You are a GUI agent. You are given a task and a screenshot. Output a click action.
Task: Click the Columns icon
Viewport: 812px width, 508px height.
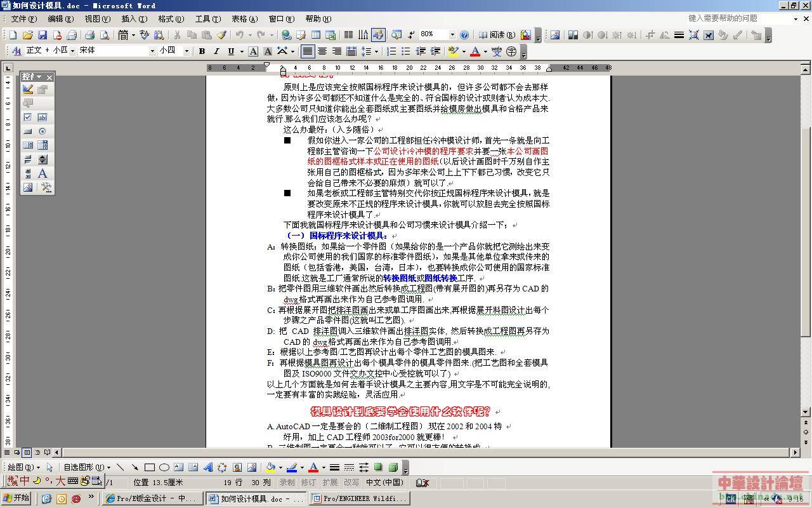point(348,35)
